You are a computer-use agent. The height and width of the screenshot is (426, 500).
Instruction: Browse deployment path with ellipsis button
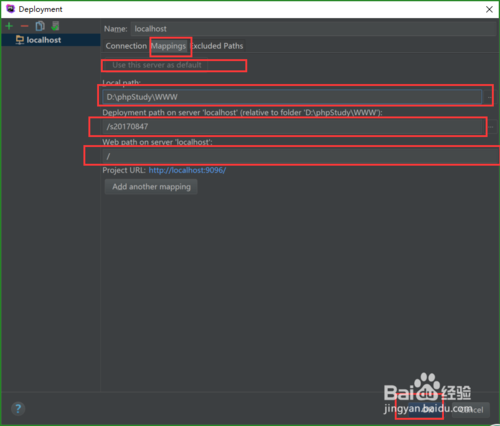[491, 127]
